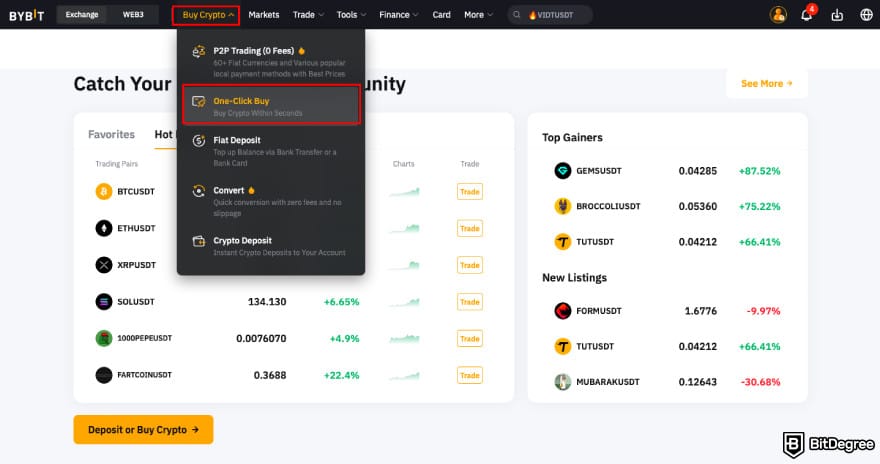880x464 pixels.
Task: Click the Fiat Deposit menu icon
Action: click(x=199, y=141)
